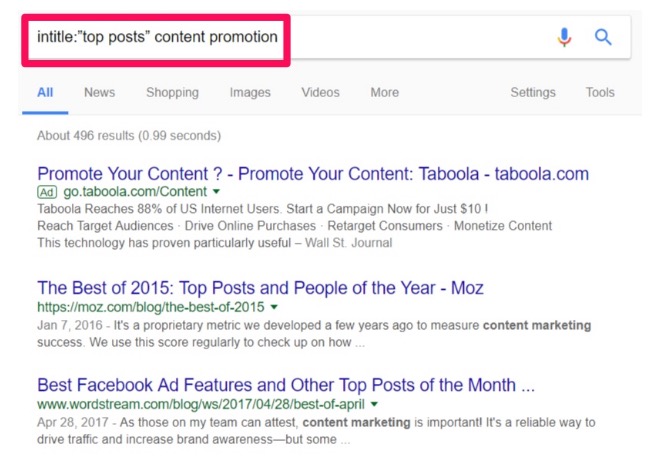Image resolution: width=664 pixels, height=457 pixels.
Task: Expand dropdown arrow after wordstream.com URL
Action: [374, 404]
